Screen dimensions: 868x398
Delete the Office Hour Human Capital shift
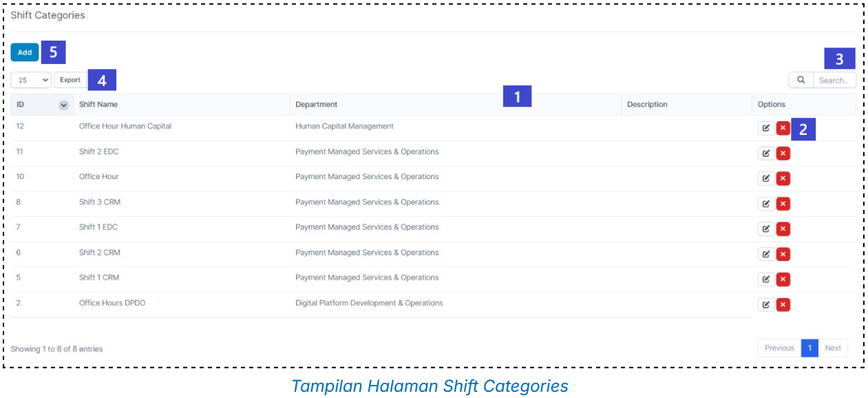coord(783,128)
